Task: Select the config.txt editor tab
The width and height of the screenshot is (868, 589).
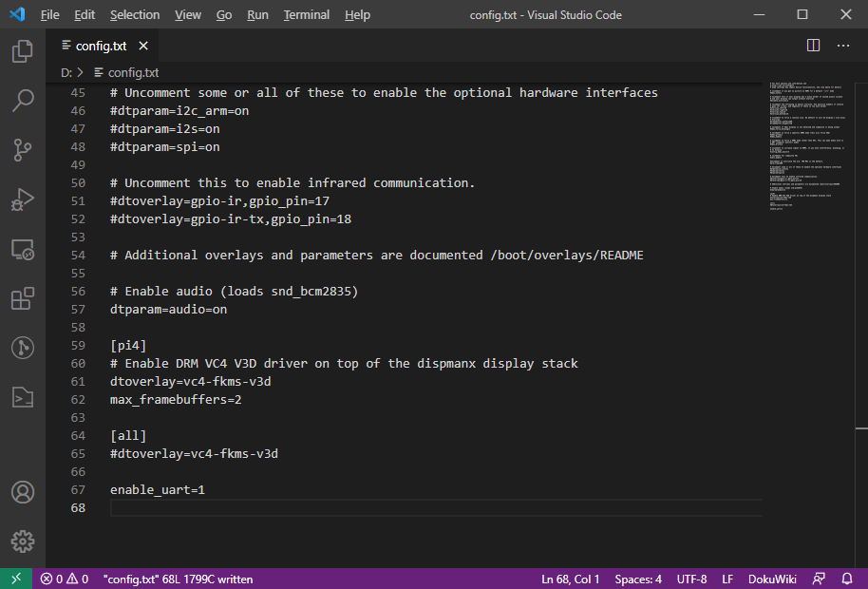Action: 102,46
